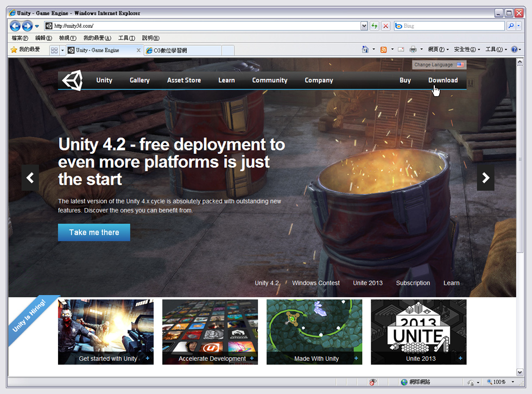
Task: Open the Company nav item
Action: click(319, 80)
